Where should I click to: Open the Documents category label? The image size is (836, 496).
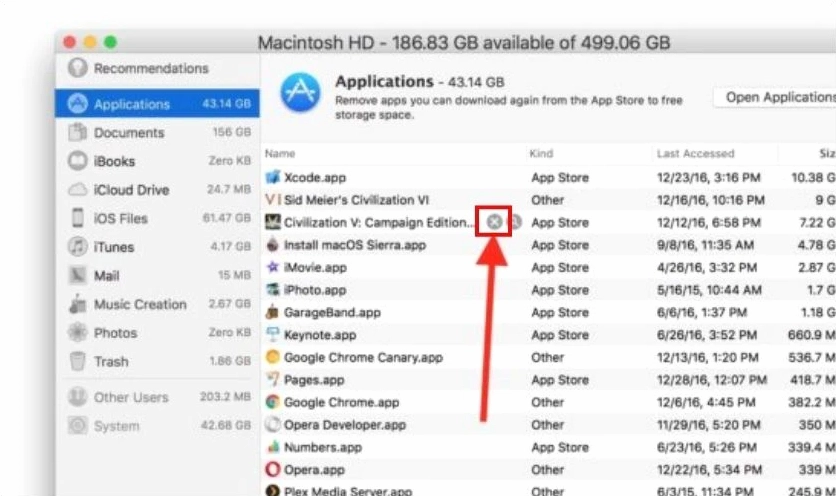point(129,132)
